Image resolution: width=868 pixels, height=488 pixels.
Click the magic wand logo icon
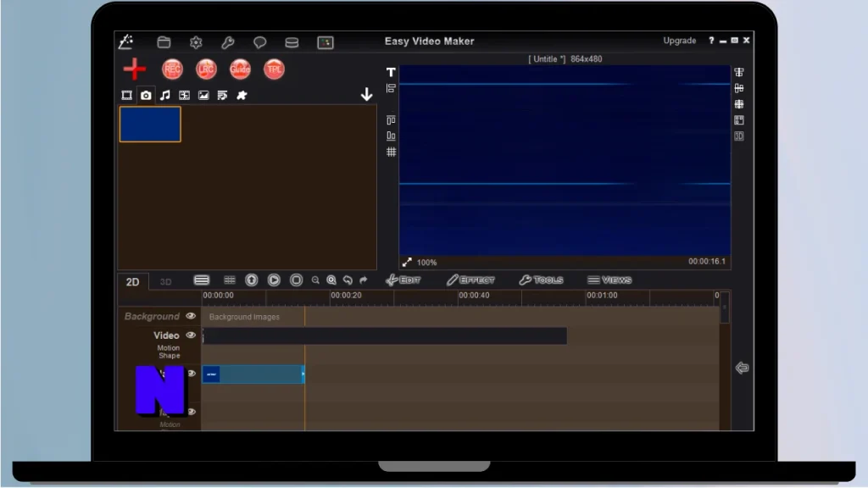coord(126,42)
